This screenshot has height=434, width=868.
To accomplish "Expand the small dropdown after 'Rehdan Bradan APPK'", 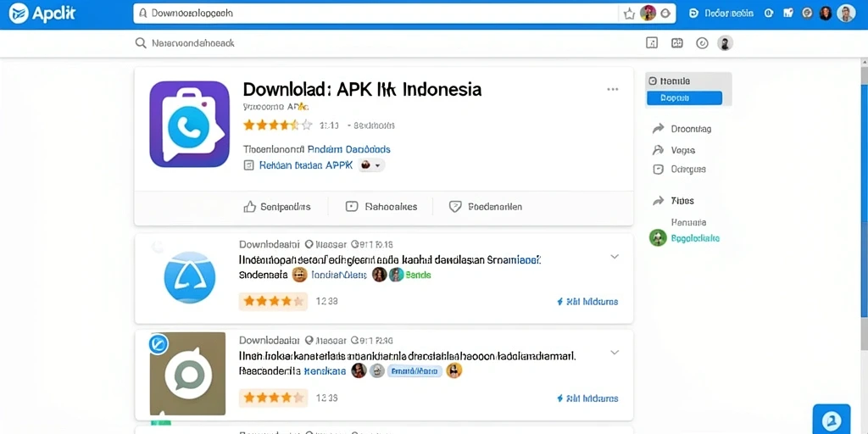I will click(371, 165).
